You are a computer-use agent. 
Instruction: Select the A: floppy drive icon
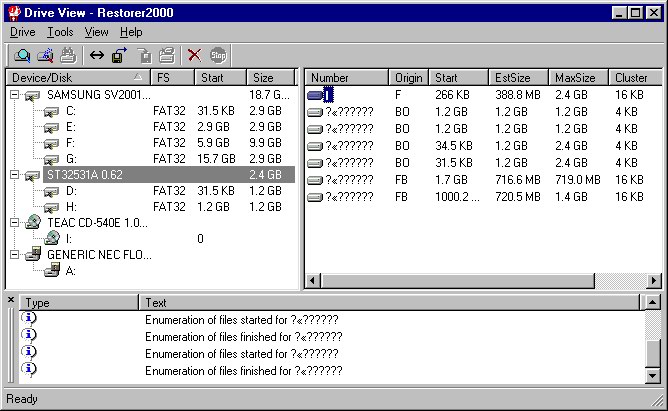(x=52, y=271)
